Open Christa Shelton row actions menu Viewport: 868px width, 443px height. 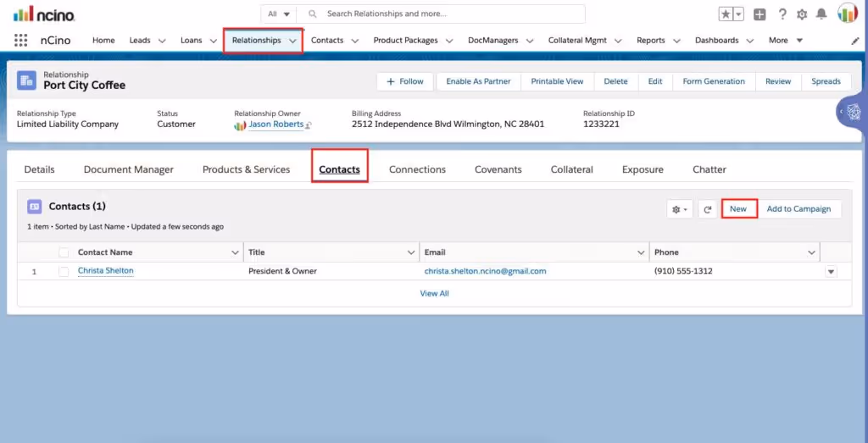tap(831, 272)
